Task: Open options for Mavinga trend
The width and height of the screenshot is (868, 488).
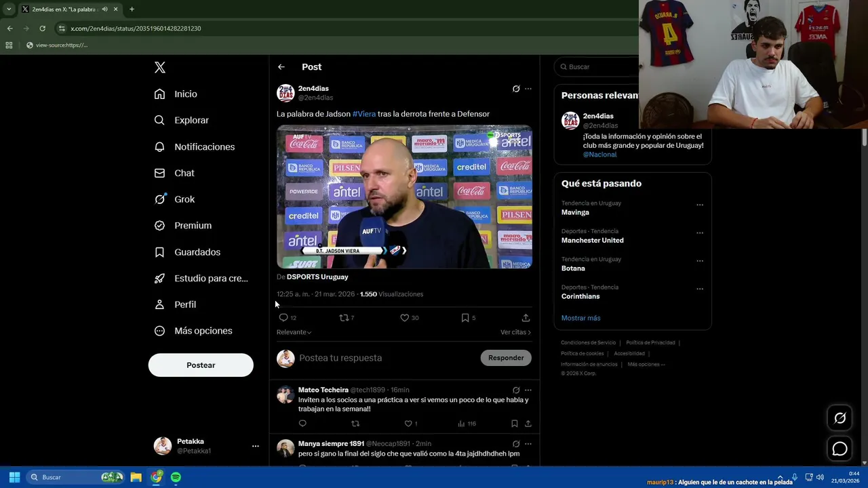Action: [700, 205]
